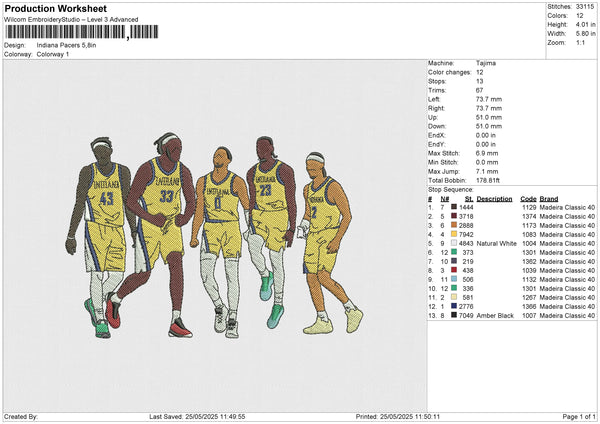Click the "Page 1 of 1" footer text
The width and height of the screenshot is (600, 424).
(x=579, y=416)
